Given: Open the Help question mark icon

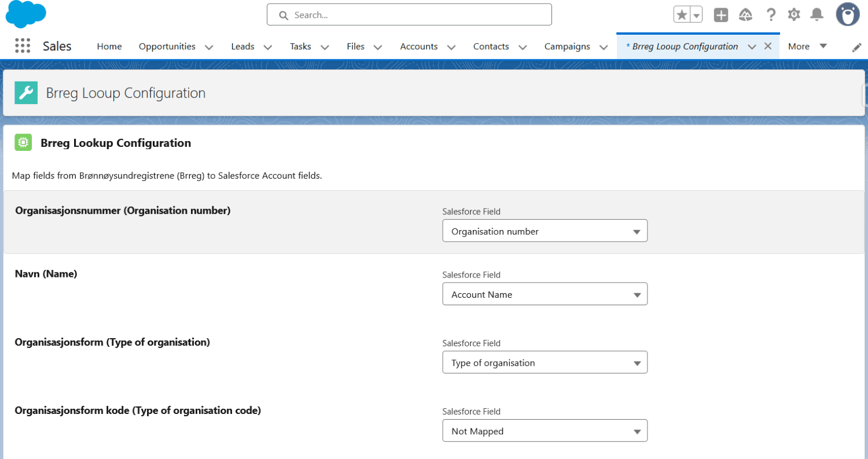Looking at the screenshot, I should [x=770, y=15].
